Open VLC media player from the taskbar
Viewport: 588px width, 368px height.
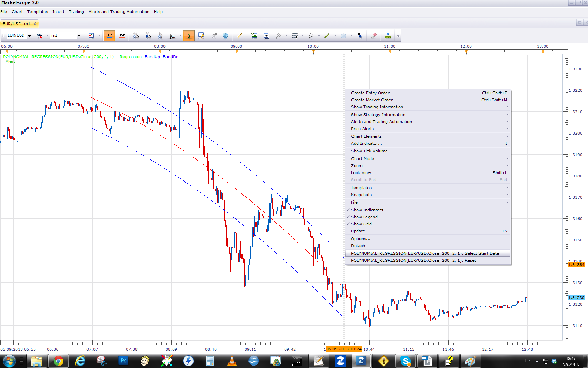pyautogui.click(x=232, y=361)
